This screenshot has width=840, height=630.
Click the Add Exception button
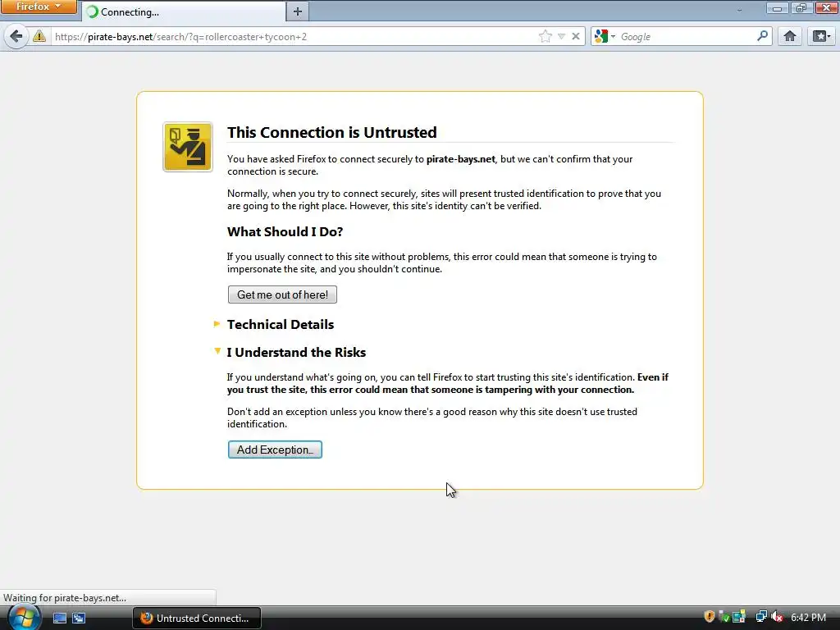(275, 450)
